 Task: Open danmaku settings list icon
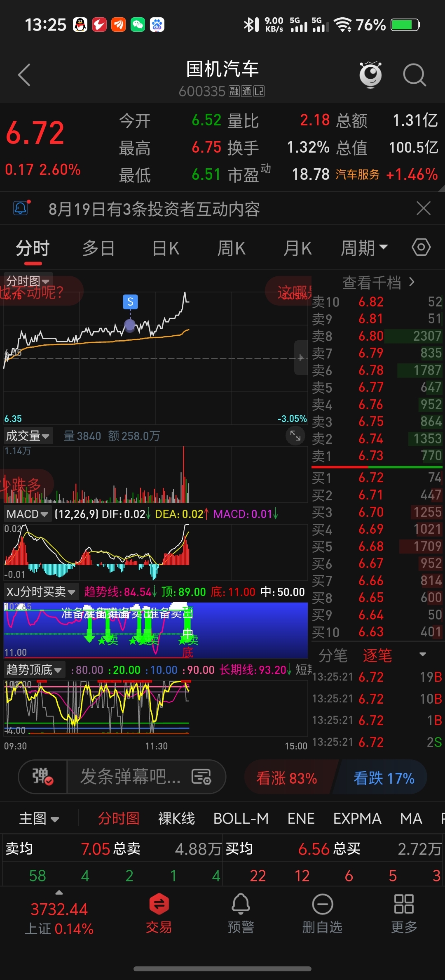[x=201, y=777]
